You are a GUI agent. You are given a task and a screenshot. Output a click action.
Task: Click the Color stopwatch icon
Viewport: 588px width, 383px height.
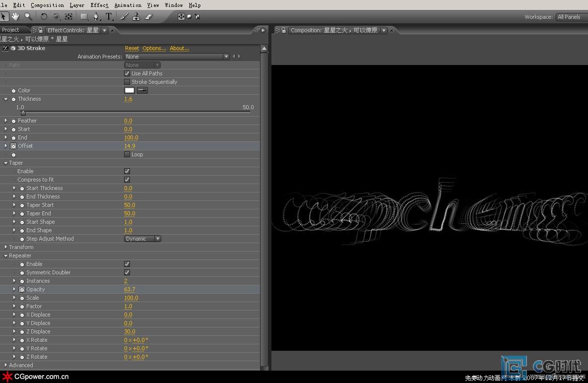[x=13, y=91]
